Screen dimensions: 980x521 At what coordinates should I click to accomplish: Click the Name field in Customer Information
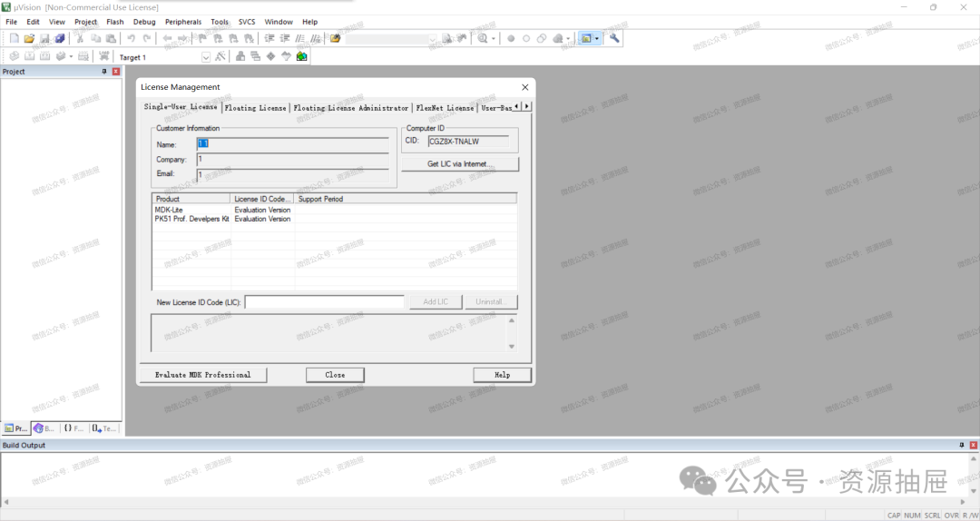pos(292,143)
